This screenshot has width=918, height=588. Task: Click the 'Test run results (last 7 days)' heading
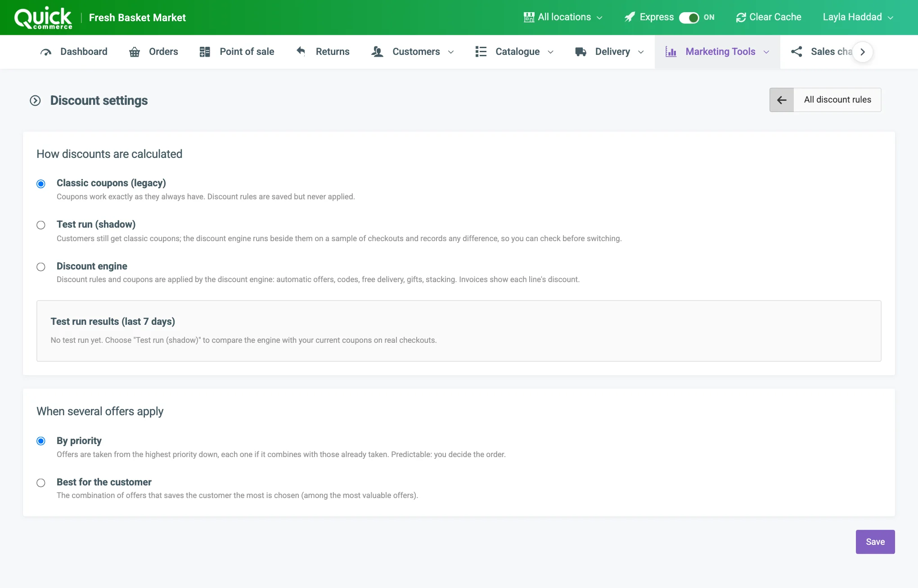pyautogui.click(x=113, y=322)
